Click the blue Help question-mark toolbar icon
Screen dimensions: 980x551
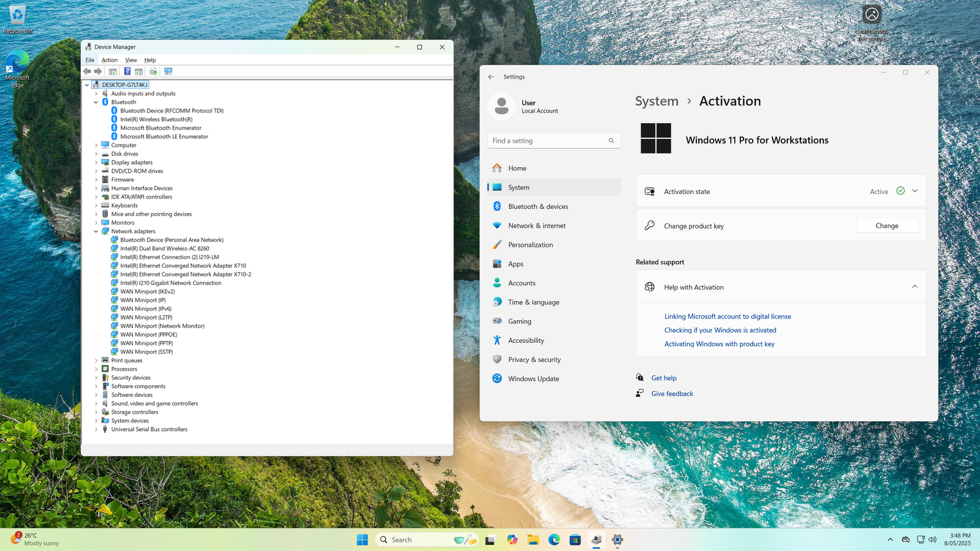click(x=127, y=72)
